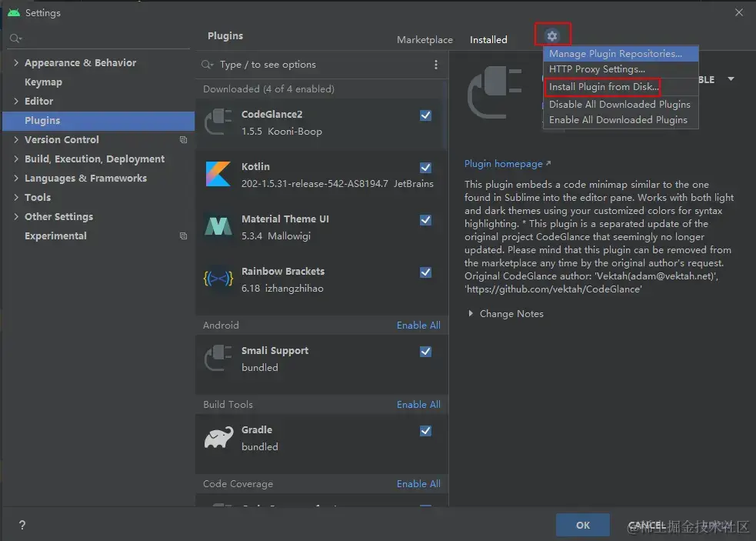Click the plugin search magnifier icon

click(208, 64)
